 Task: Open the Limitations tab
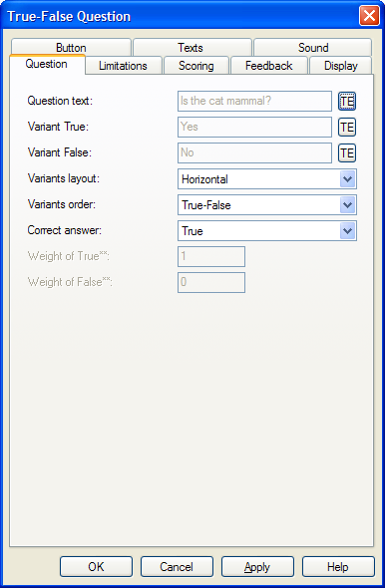124,66
